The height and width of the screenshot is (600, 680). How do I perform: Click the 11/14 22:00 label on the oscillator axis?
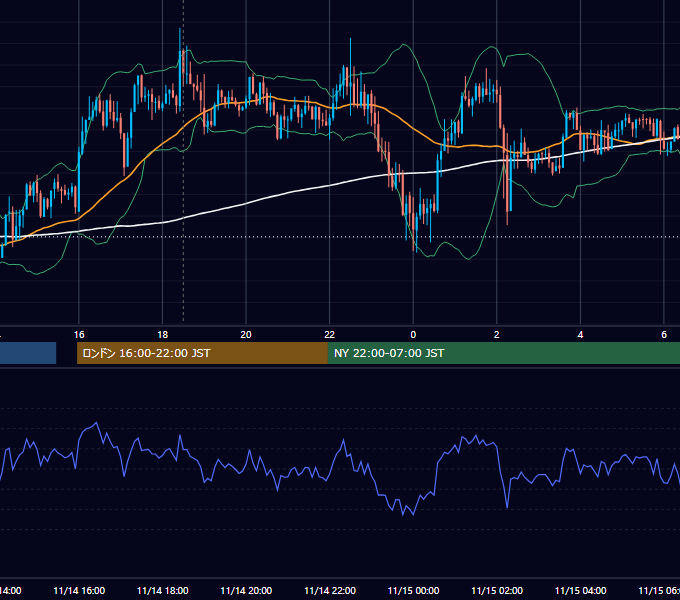pos(330,591)
